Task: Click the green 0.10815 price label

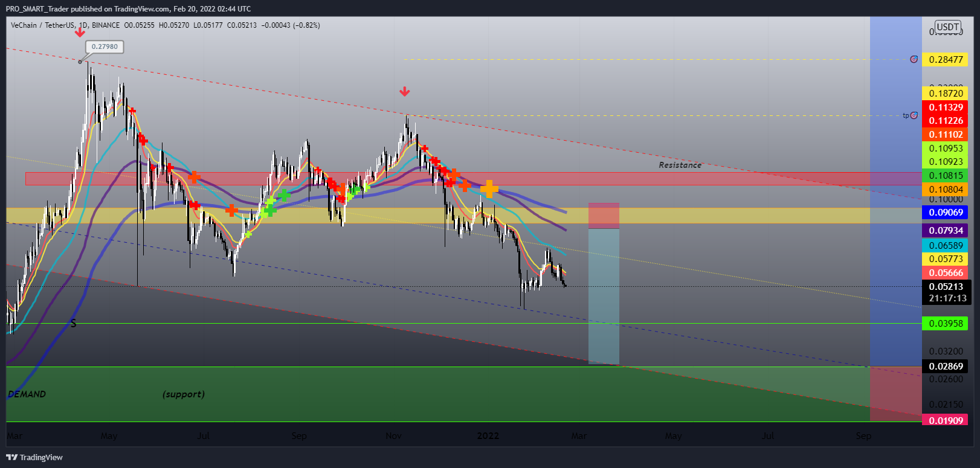Action: pyautogui.click(x=945, y=176)
